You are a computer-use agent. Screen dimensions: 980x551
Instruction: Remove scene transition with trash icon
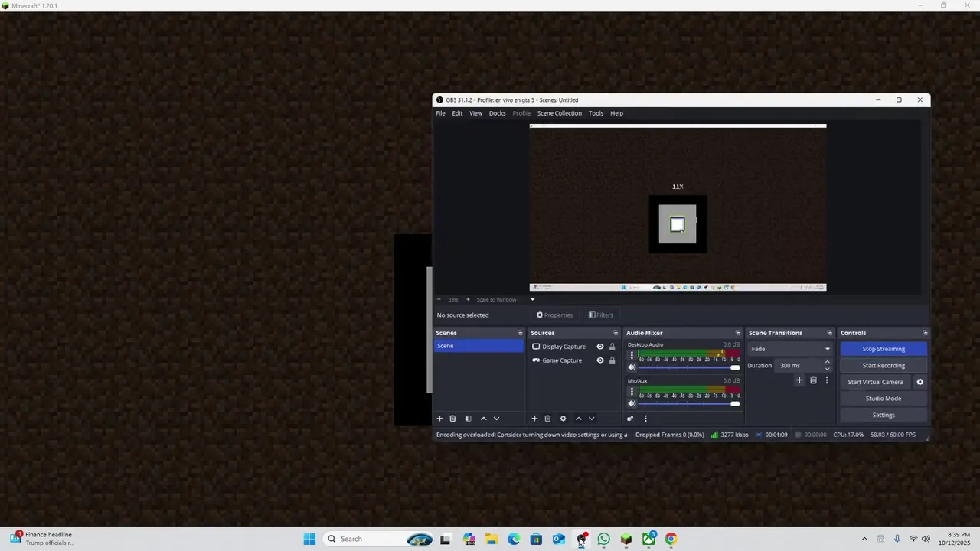point(813,380)
